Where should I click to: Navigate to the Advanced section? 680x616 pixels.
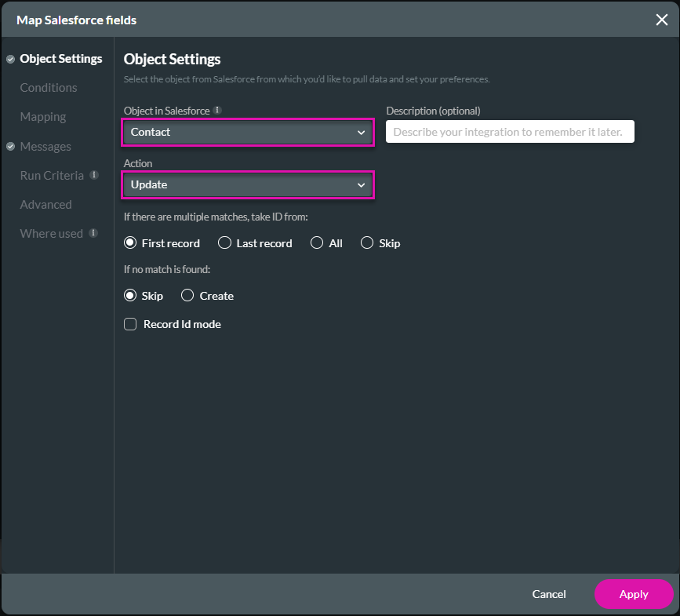point(45,204)
